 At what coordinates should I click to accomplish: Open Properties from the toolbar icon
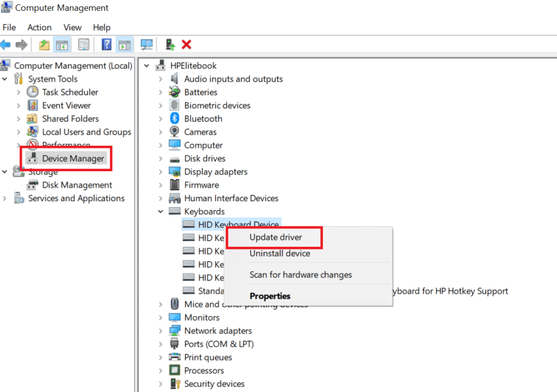pyautogui.click(x=84, y=44)
